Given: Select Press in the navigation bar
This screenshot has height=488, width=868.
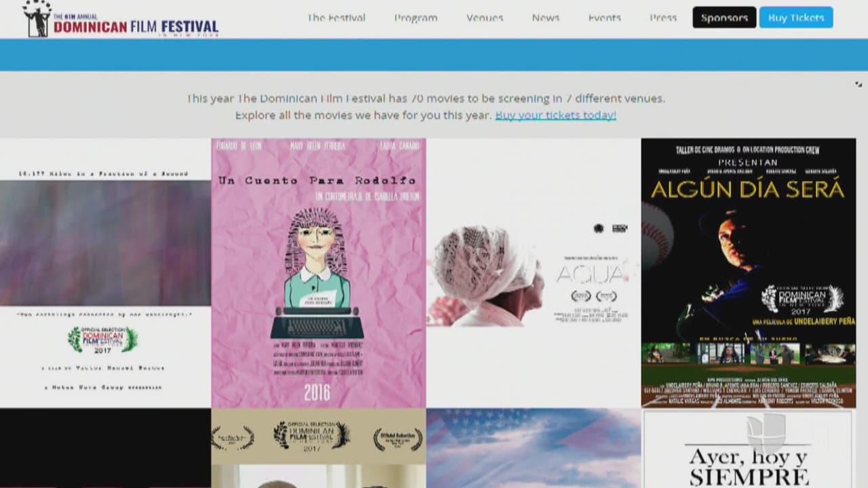Looking at the screenshot, I should click(x=663, y=18).
